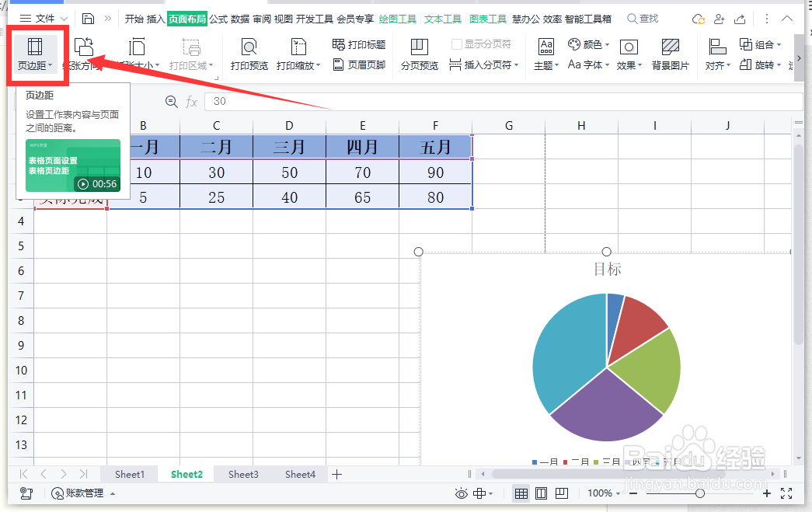Open the 旋转 rotate tool
This screenshot has height=512, width=812.
pyautogui.click(x=760, y=64)
